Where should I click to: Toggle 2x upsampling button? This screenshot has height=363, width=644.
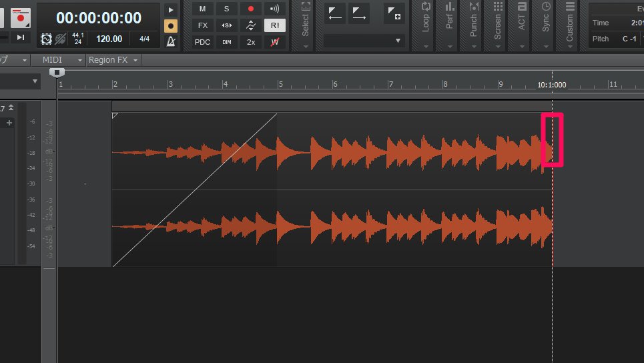tap(250, 42)
